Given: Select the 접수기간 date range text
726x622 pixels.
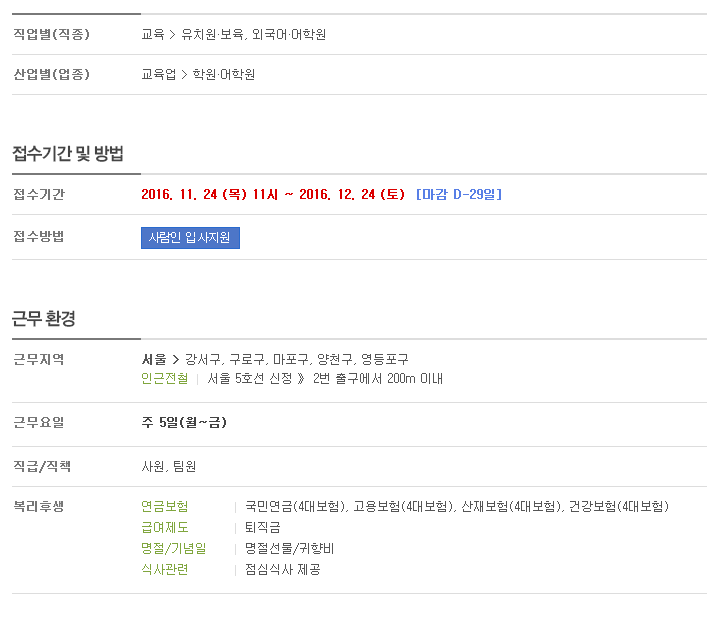Looking at the screenshot, I should click(x=273, y=194).
